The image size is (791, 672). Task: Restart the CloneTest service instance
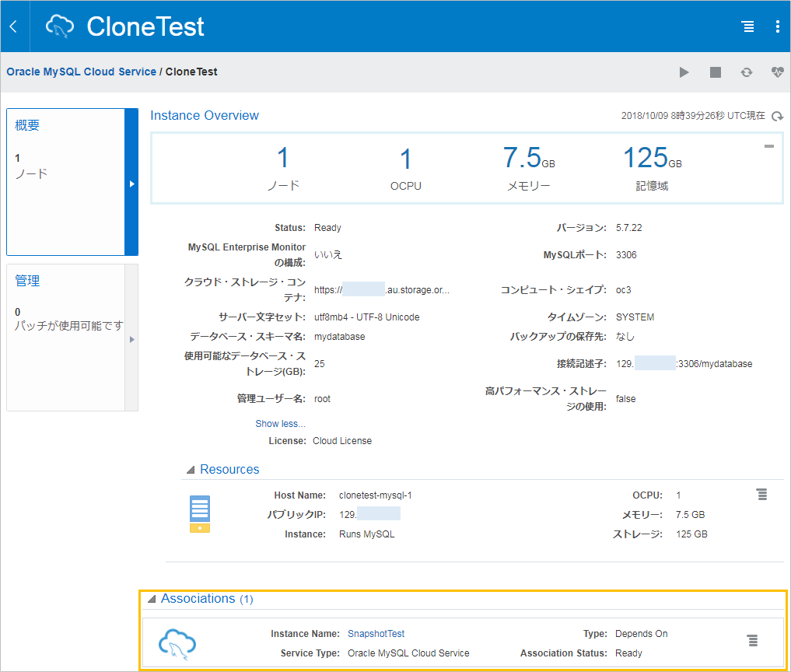[x=747, y=72]
